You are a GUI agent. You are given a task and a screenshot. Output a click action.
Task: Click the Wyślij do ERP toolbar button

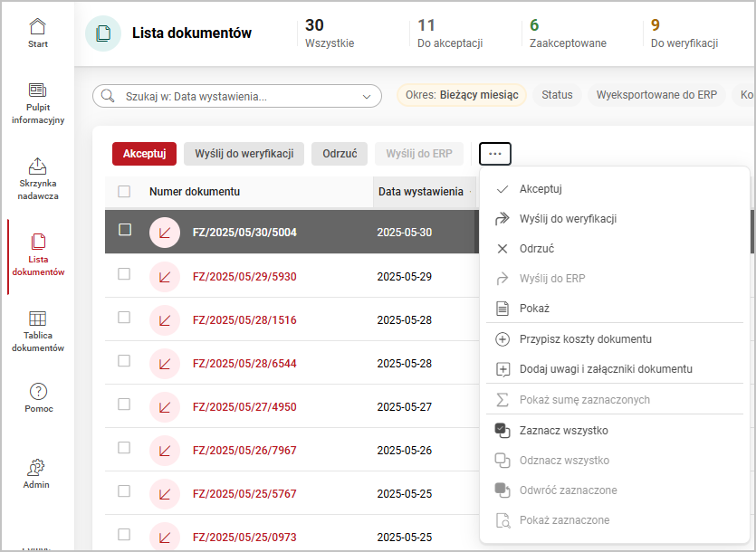pos(419,154)
